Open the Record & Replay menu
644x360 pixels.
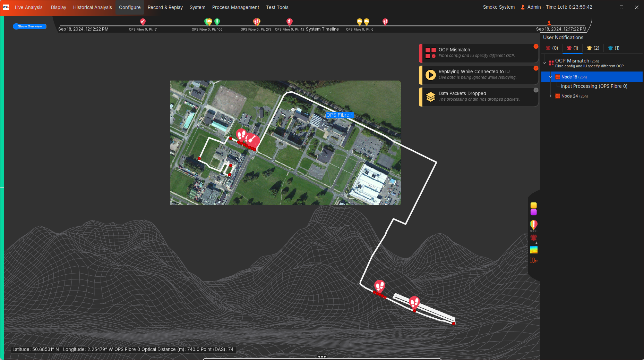click(165, 7)
